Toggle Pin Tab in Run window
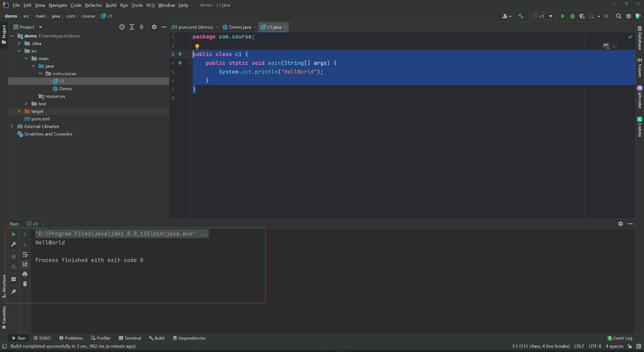Screen dimensions: 644x352 coord(14,292)
